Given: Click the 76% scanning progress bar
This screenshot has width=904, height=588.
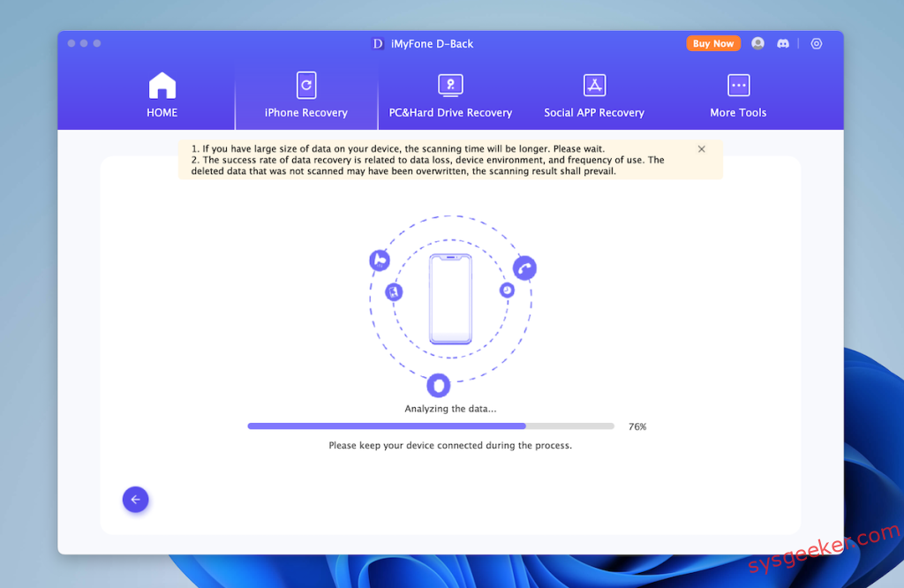Looking at the screenshot, I should tap(430, 426).
